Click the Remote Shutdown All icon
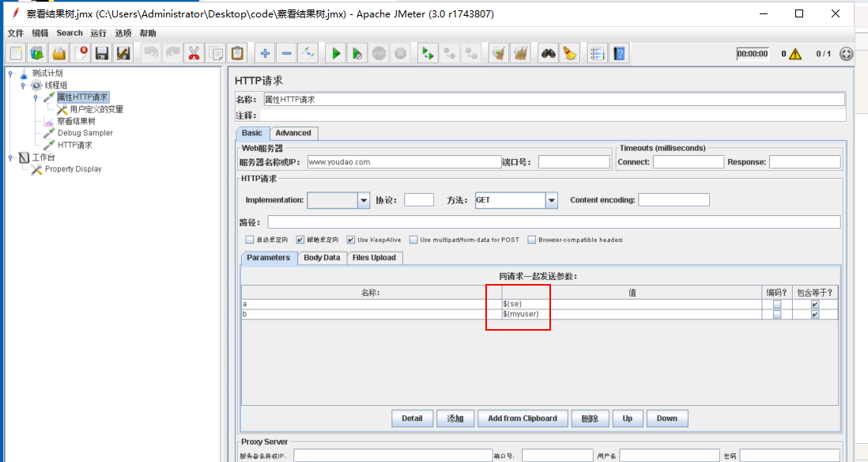This screenshot has width=868, height=462. (x=471, y=53)
